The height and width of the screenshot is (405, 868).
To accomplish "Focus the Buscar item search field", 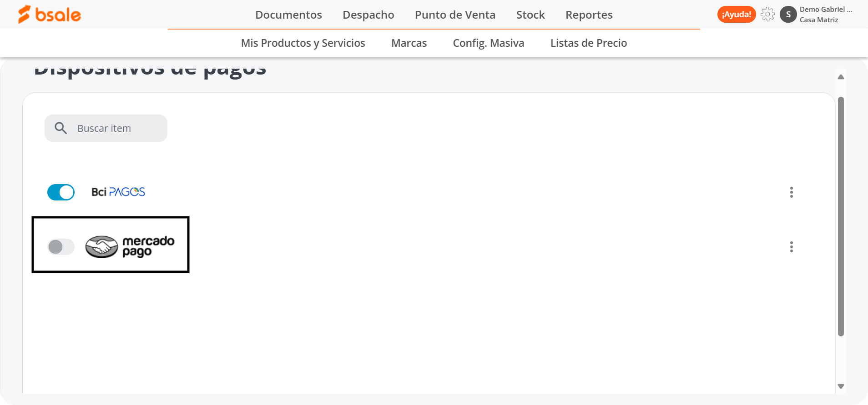I will pos(106,128).
